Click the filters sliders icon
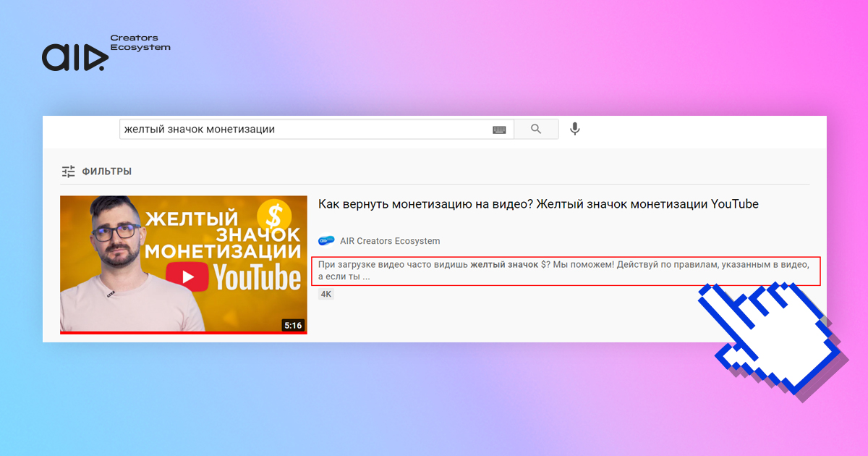Image resolution: width=868 pixels, height=456 pixels. click(x=68, y=172)
